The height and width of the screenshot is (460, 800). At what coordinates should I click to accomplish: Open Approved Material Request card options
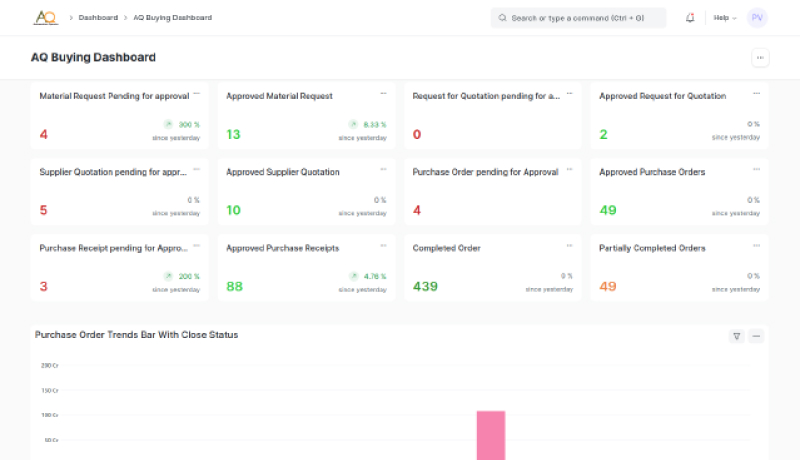pos(383,94)
